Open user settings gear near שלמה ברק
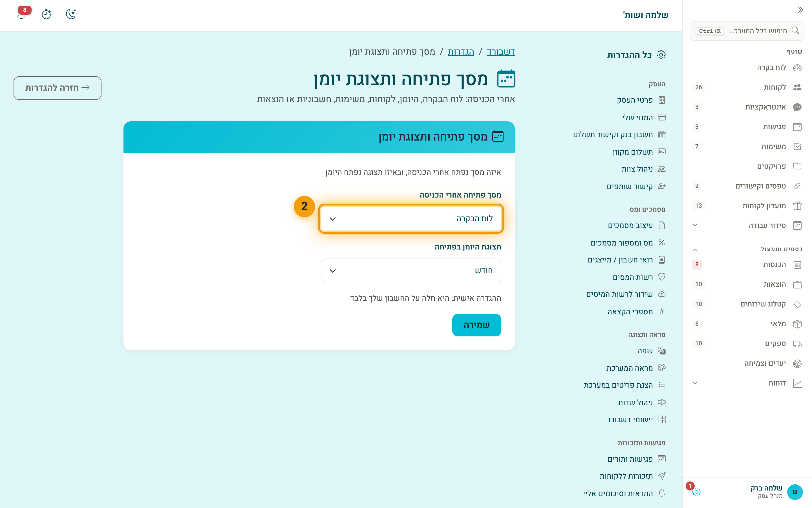Viewport: 812px width, 508px height. coord(696,492)
